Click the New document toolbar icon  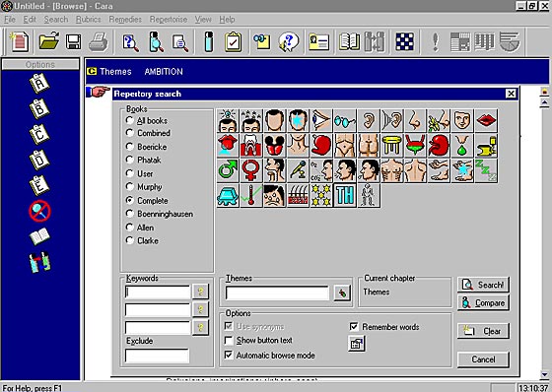click(20, 41)
